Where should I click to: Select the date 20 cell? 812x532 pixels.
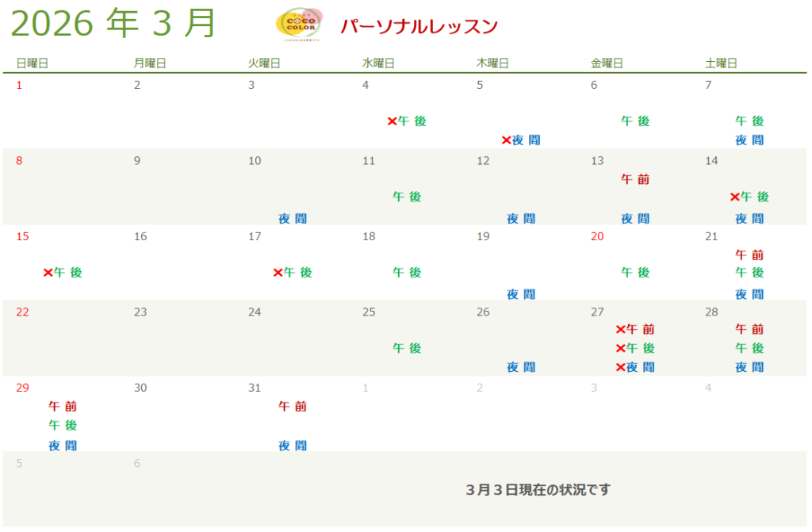(597, 236)
